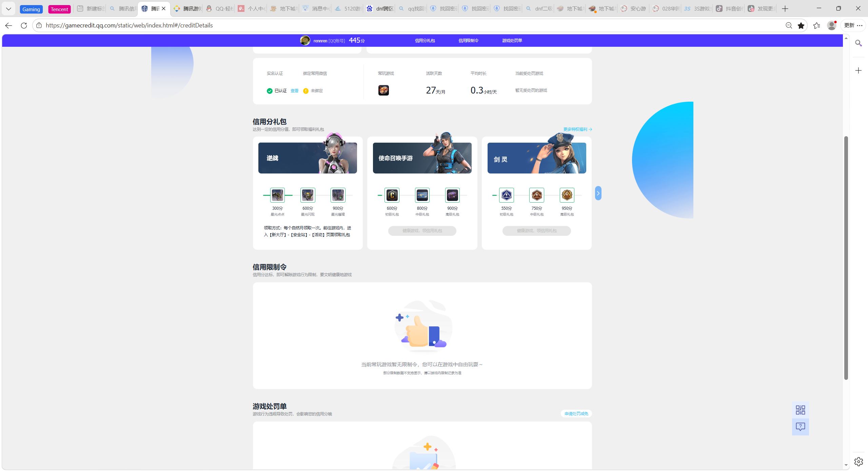Open the help feedback floating icon

[800, 427]
